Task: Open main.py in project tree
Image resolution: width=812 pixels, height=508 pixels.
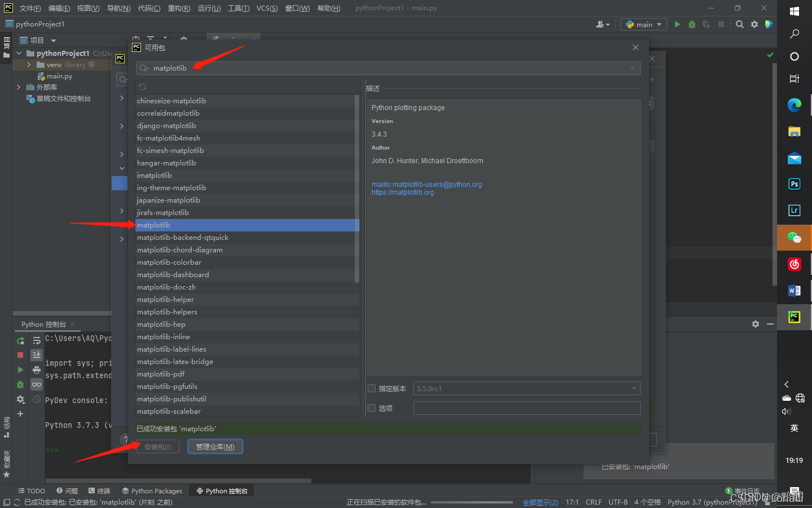Action: 59,76
